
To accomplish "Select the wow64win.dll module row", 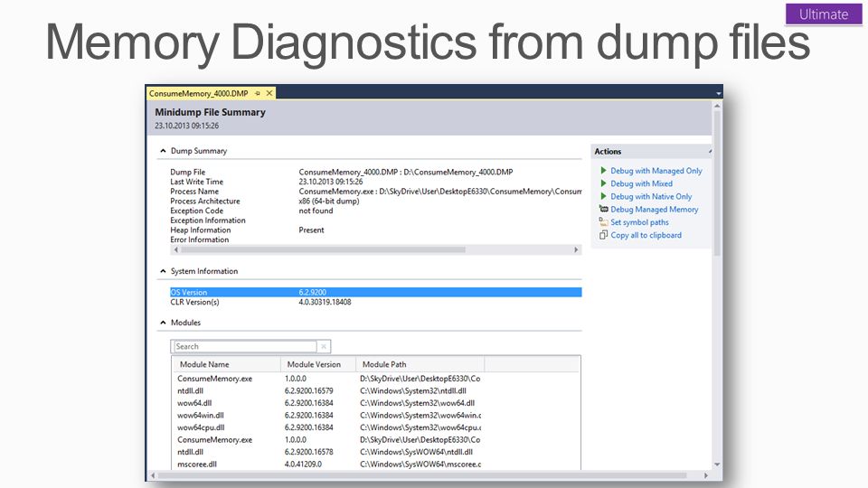I will point(376,415).
